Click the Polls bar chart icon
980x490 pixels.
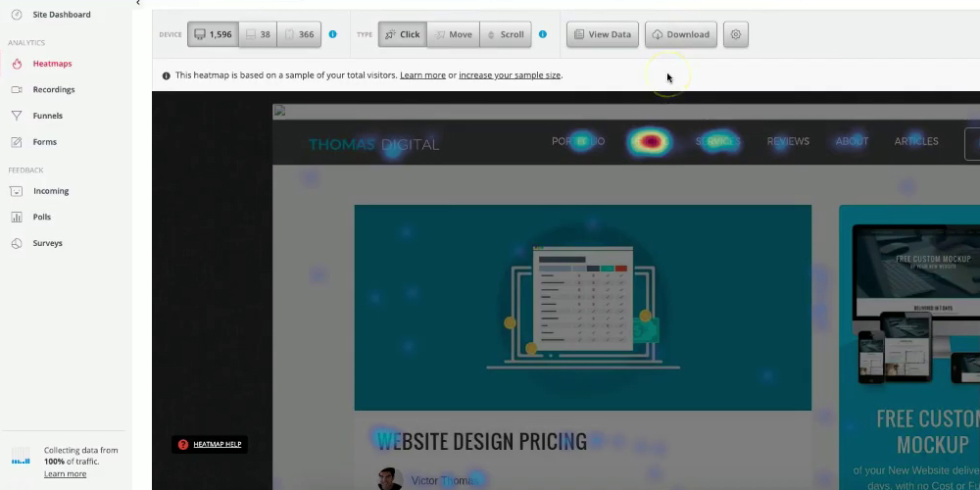coord(17,217)
